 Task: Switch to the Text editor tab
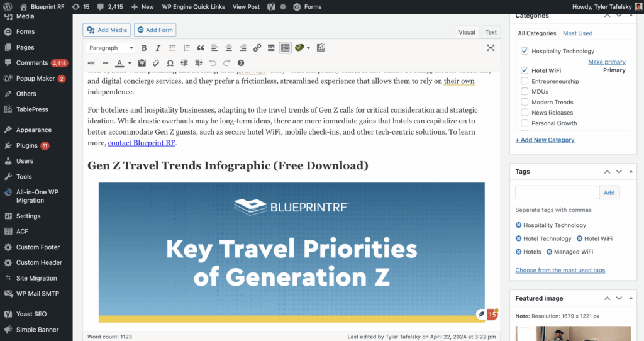point(491,33)
